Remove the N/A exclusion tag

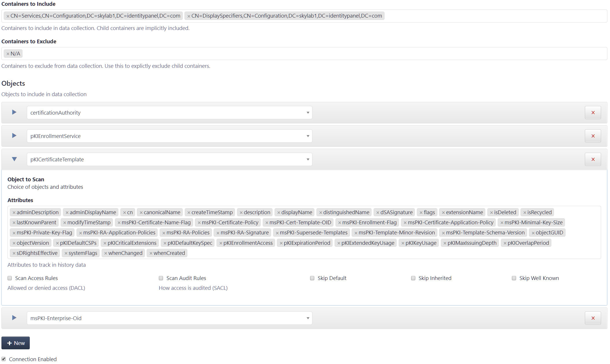8,53
